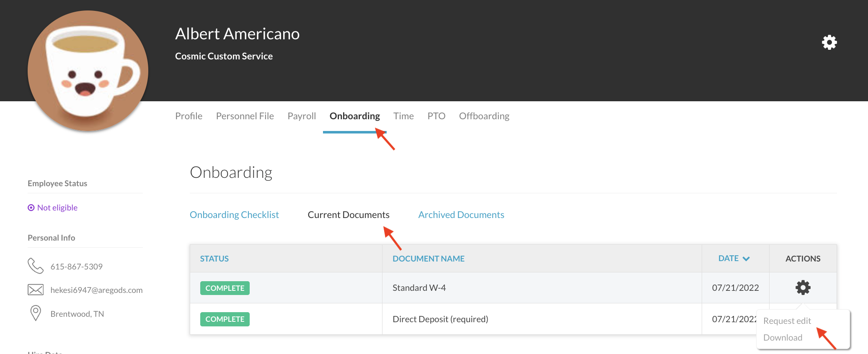
Task: Click the Brentwood, TN location text
Action: pos(77,314)
